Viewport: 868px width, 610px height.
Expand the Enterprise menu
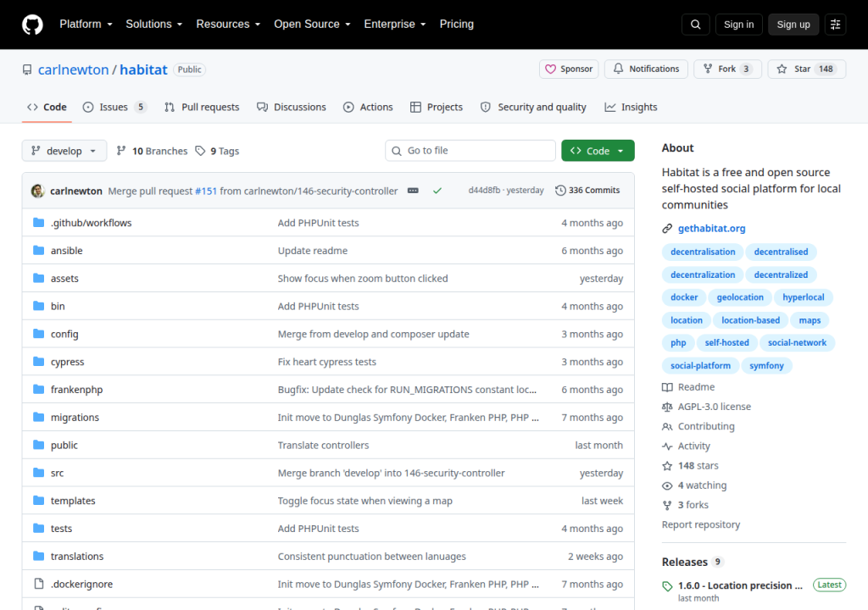click(x=395, y=25)
